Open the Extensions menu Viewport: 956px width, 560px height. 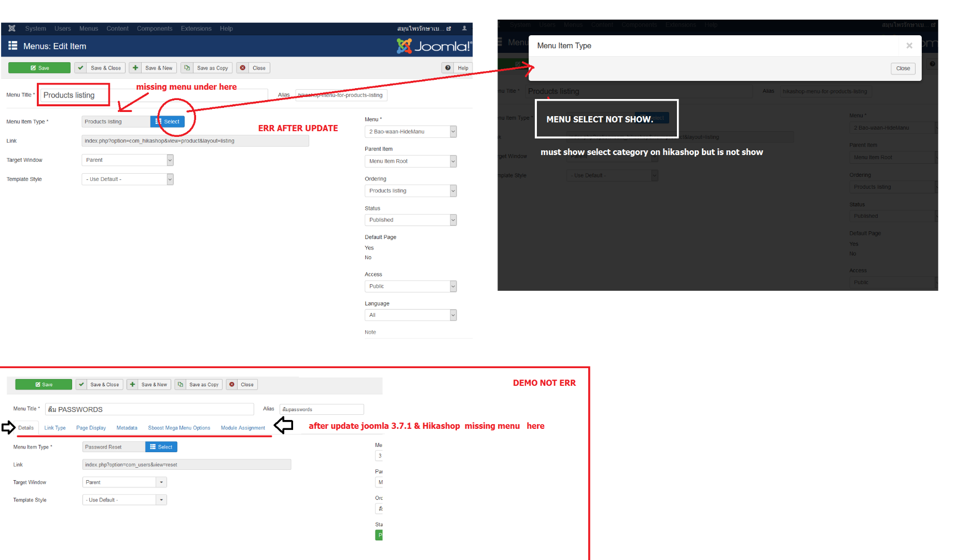pyautogui.click(x=196, y=29)
